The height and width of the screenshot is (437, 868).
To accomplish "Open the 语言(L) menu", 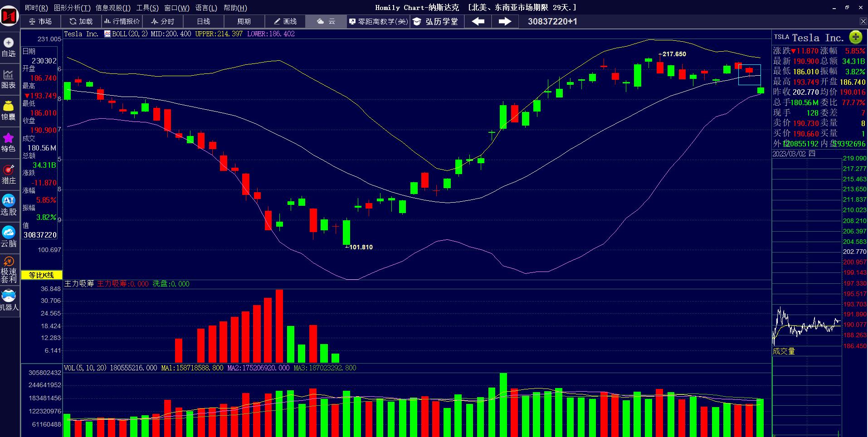I will (206, 8).
